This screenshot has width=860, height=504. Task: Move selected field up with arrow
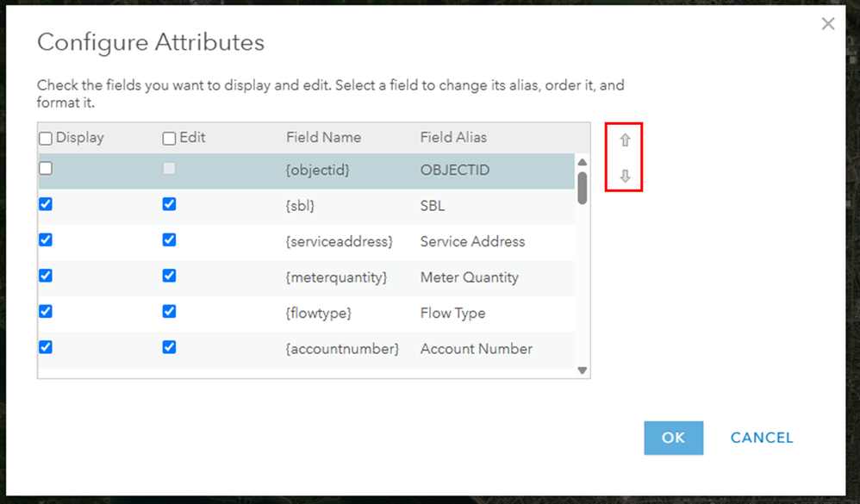coord(626,140)
